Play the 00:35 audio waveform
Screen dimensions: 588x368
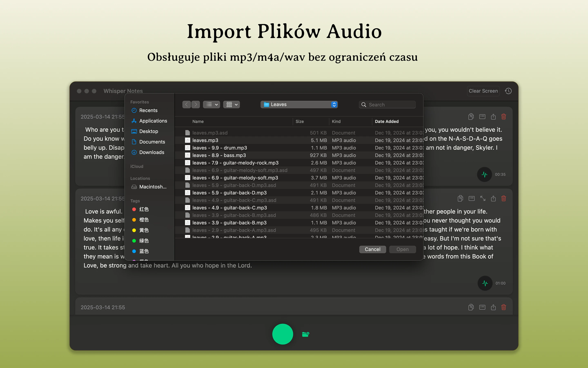tap(484, 174)
